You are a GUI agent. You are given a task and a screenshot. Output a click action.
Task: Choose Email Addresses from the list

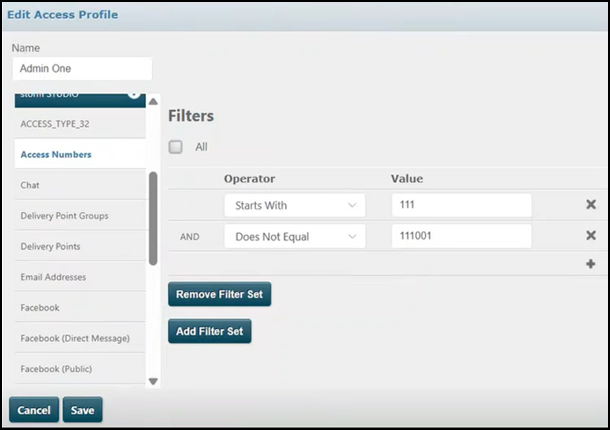click(53, 277)
